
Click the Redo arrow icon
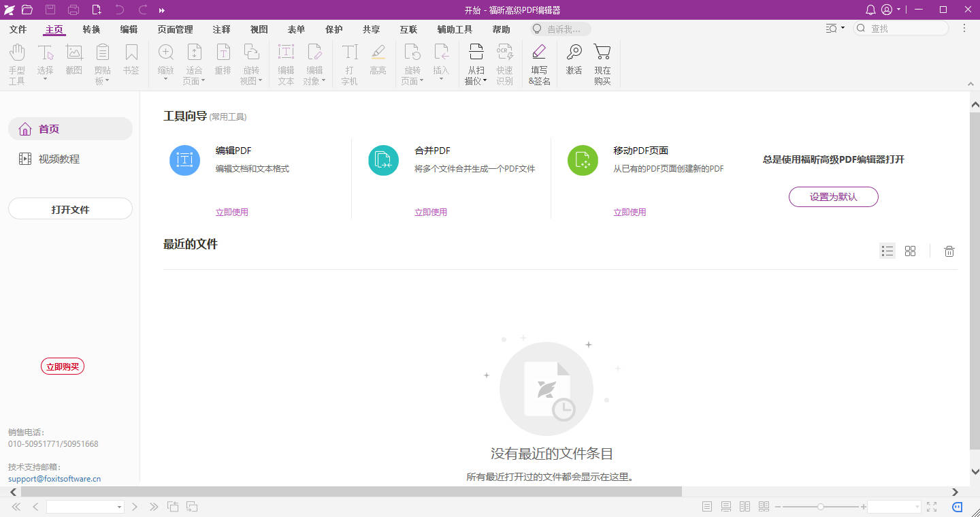tap(143, 10)
